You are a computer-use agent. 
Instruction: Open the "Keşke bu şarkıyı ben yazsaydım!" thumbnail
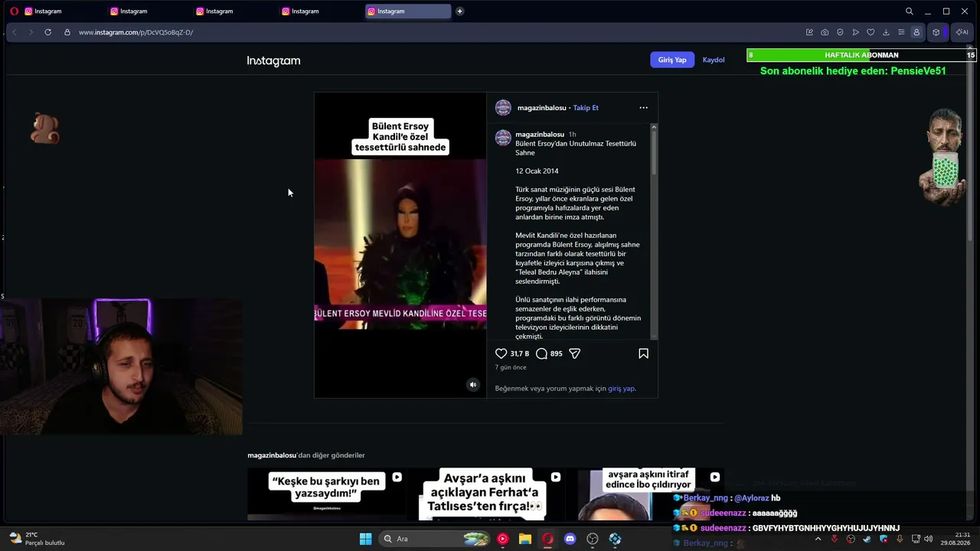pyautogui.click(x=327, y=494)
